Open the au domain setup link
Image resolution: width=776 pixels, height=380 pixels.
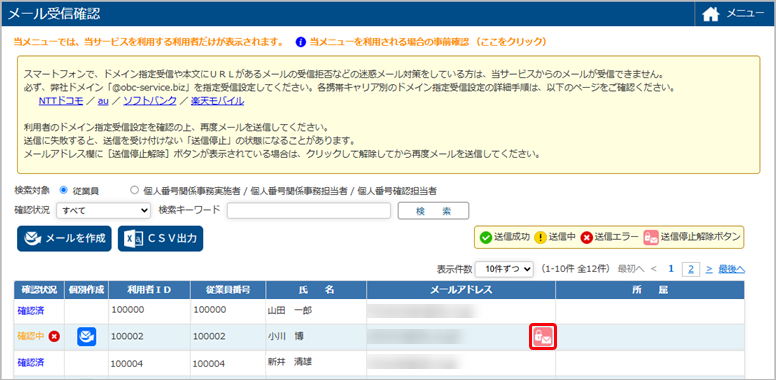tap(103, 101)
